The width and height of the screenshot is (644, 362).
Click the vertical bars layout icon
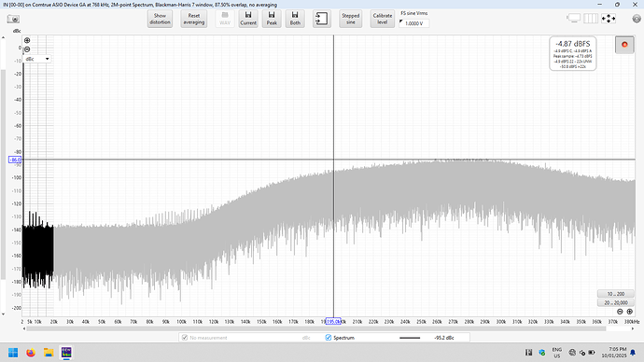point(591,19)
